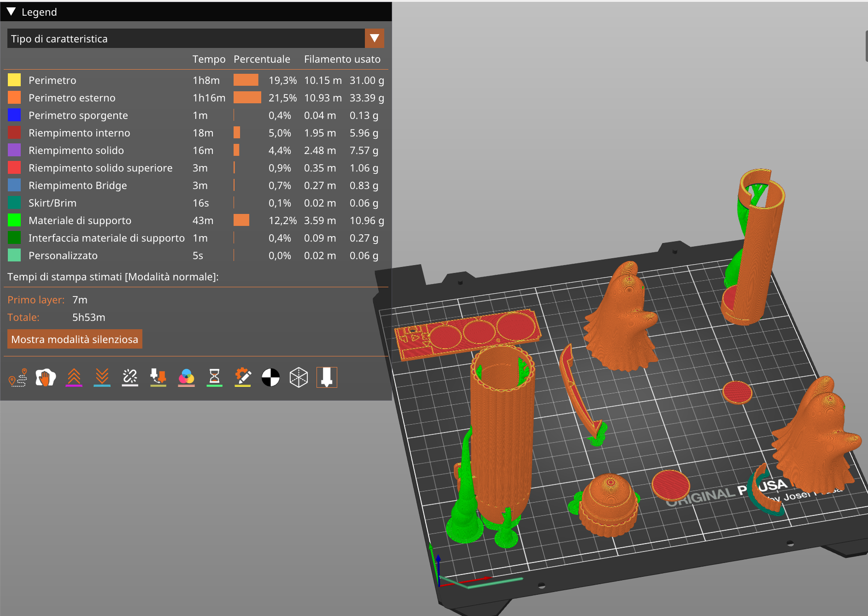Viewport: 868px width, 616px height.
Task: Click the seams broken-link icon
Action: click(x=130, y=378)
